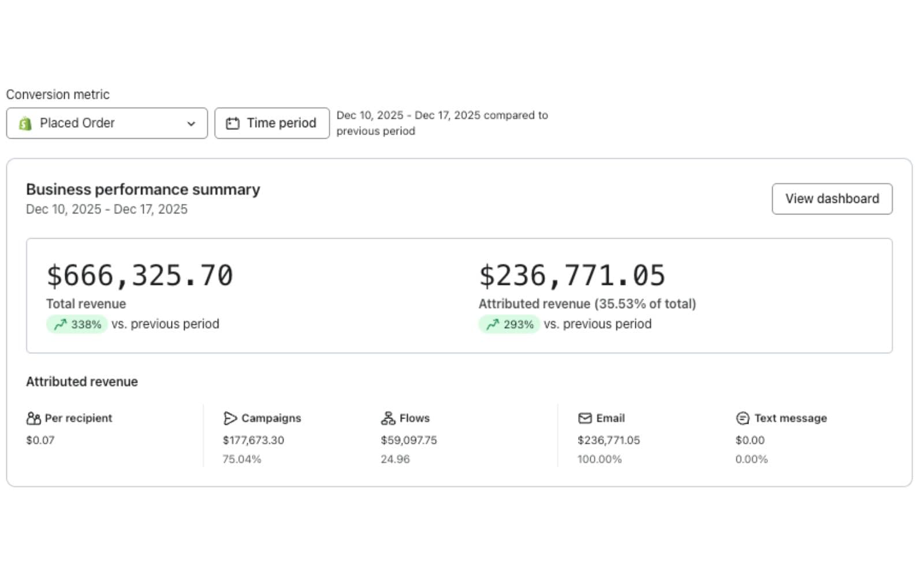Select the $666,325.70 total revenue figure
This screenshot has width=924, height=578.
click(140, 275)
